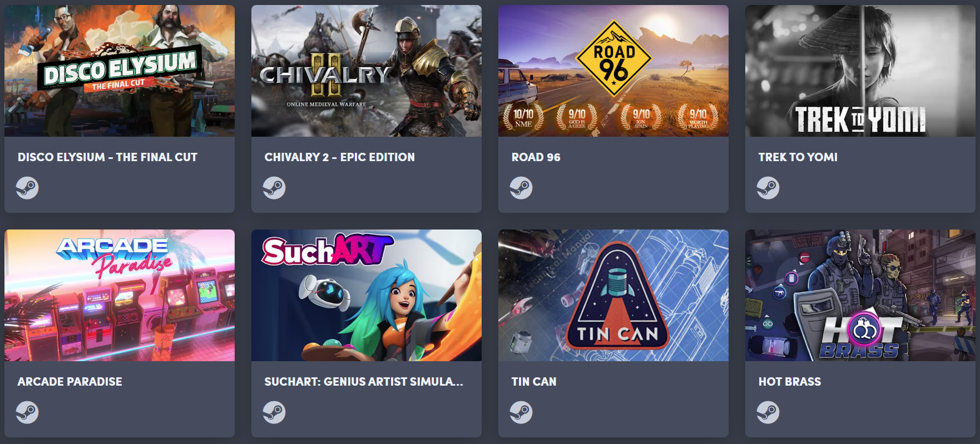Click the title Disco Elysium - The Final Cut
Screen dimensions: 980x444
point(107,157)
